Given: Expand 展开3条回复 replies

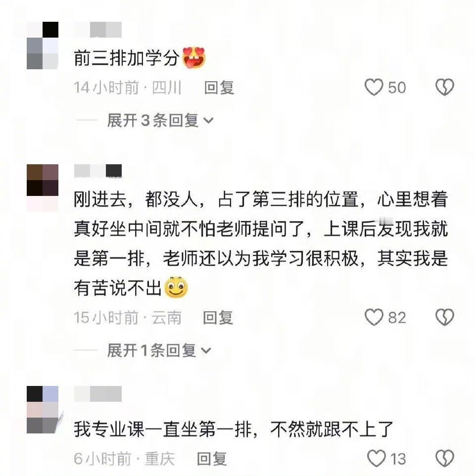Looking at the screenshot, I should (x=160, y=121).
